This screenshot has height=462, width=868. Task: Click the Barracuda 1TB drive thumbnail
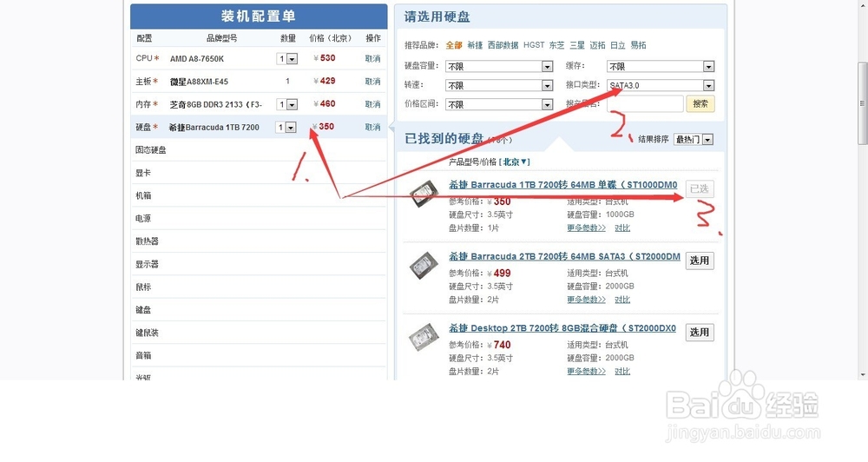click(424, 195)
